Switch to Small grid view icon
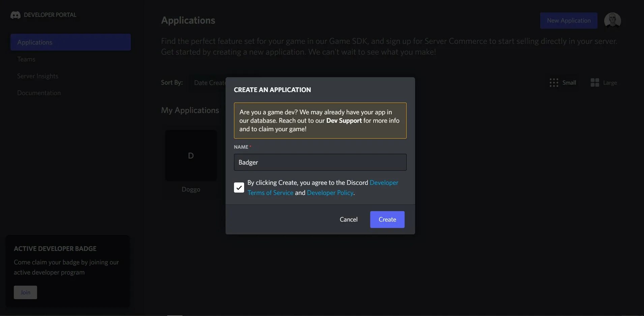 click(x=554, y=83)
